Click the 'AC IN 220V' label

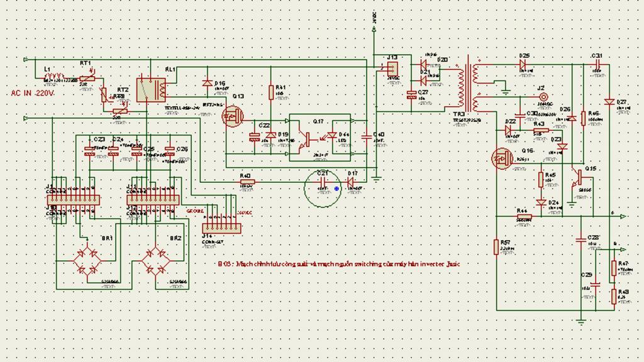[x=33, y=93]
